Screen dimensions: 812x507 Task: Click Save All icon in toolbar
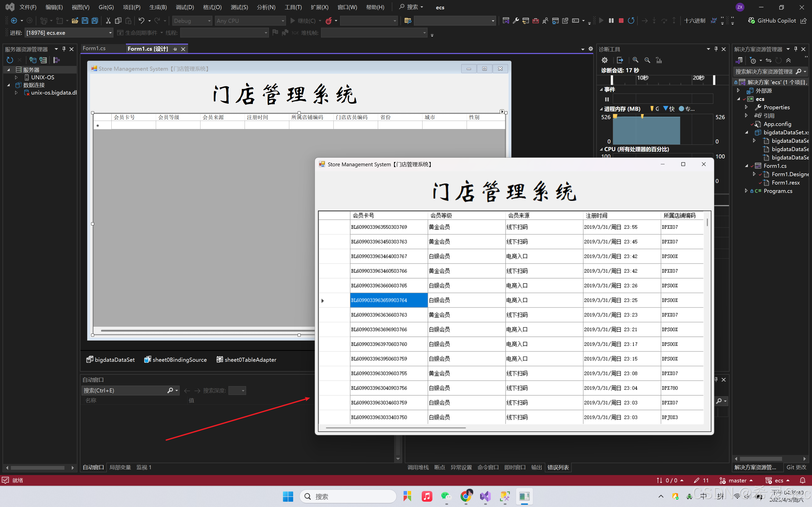[95, 21]
